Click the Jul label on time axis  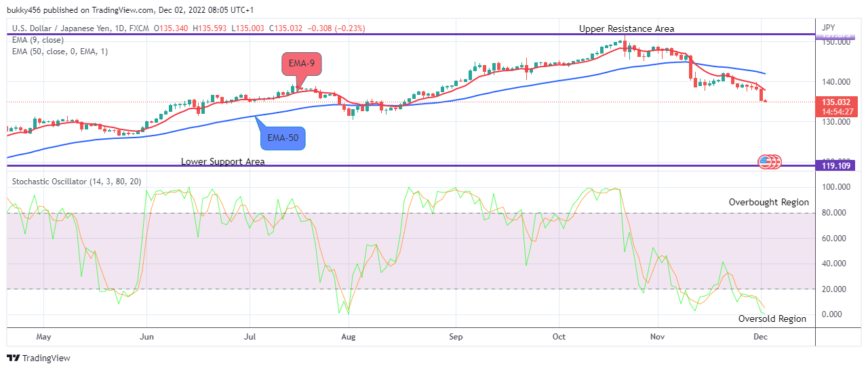pos(249,336)
